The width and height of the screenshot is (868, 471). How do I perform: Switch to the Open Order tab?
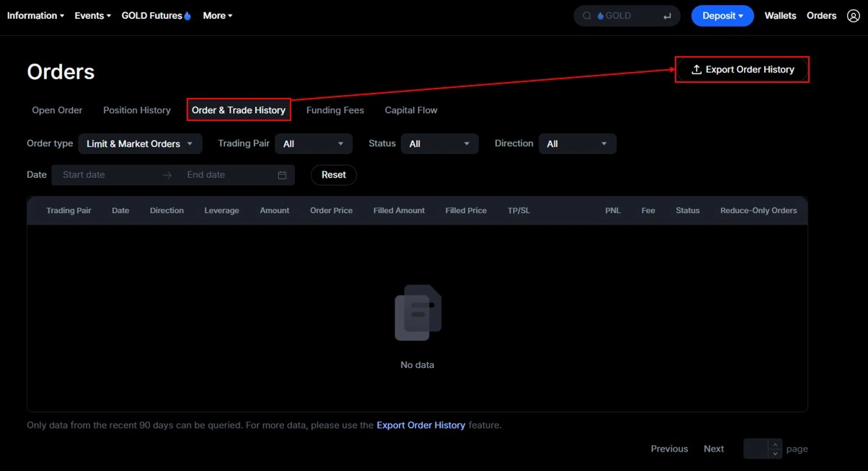click(57, 110)
